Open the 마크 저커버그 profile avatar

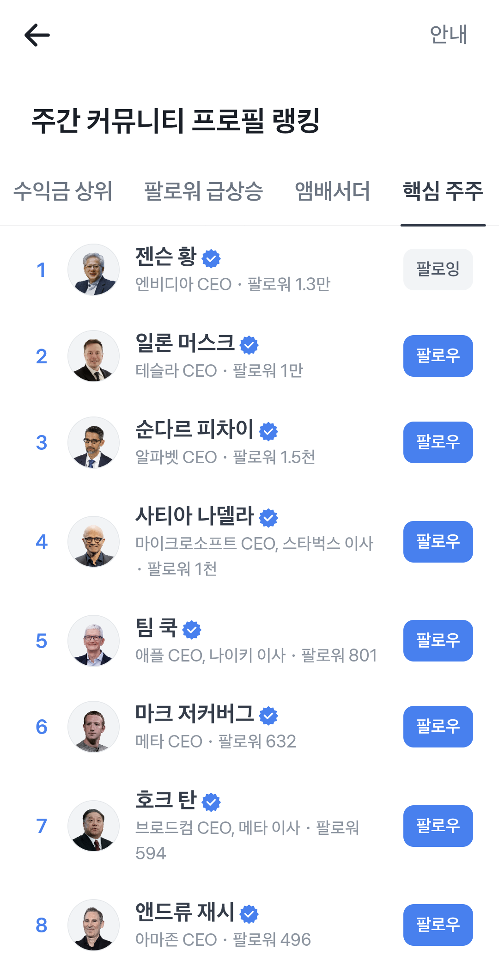93,727
